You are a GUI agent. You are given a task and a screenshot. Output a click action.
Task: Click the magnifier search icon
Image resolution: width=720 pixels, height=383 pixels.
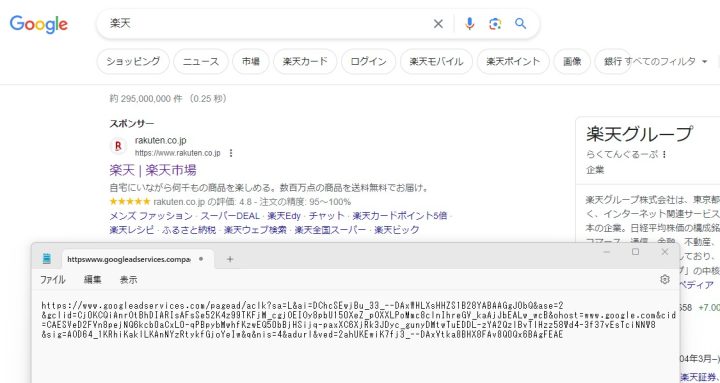520,24
